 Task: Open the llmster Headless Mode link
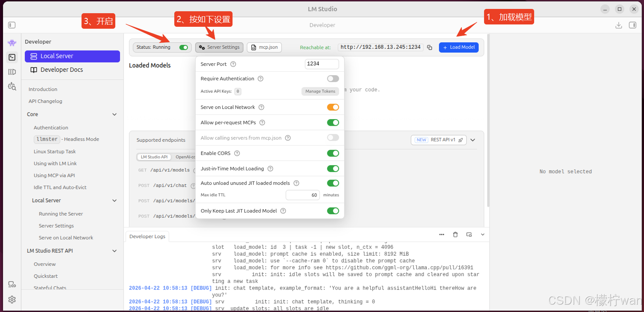pyautogui.click(x=66, y=139)
